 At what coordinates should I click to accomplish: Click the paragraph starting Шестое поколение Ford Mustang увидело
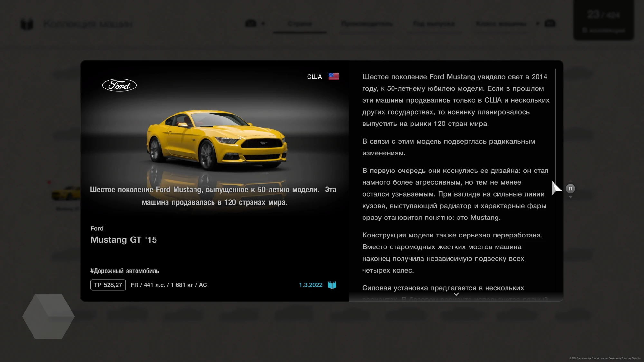point(456,100)
